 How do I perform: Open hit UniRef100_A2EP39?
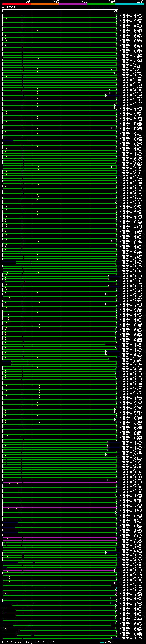click(x=131, y=625)
